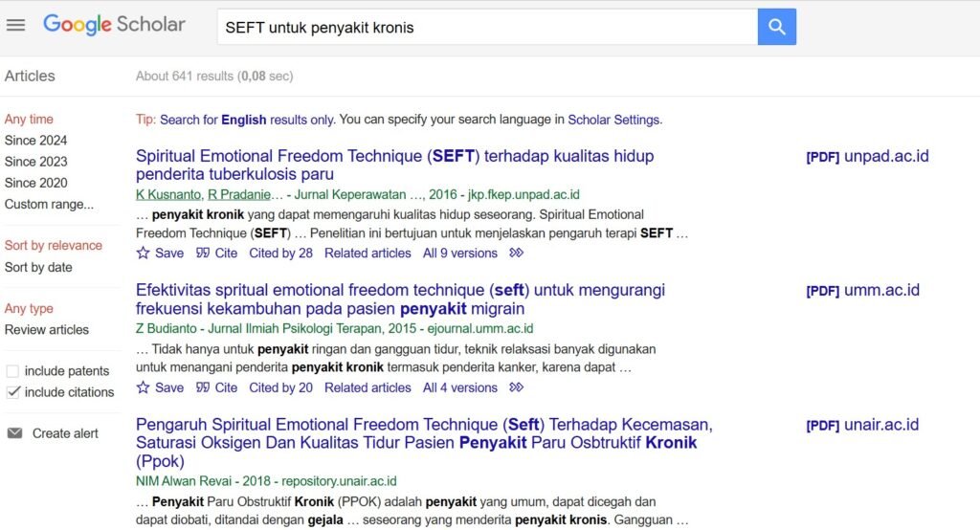Click the Cite quote icon for migrain result
Image resolution: width=980 pixels, height=530 pixels.
203,387
